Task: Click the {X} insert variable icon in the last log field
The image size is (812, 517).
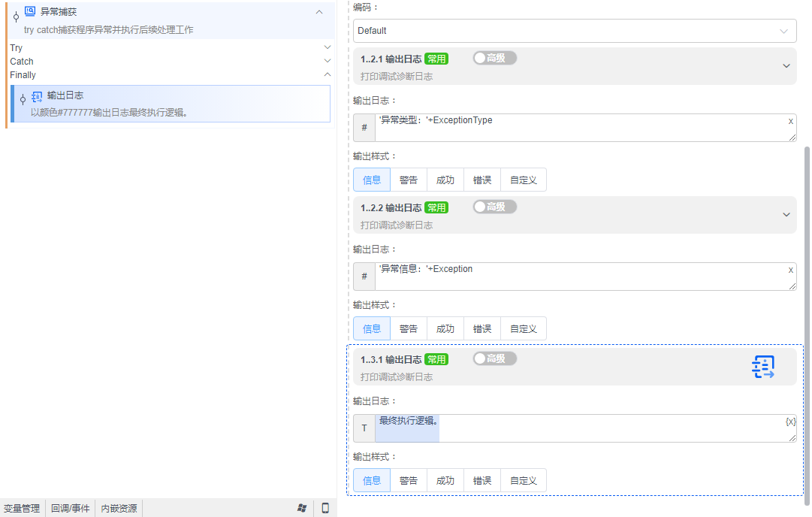Action: pyautogui.click(x=789, y=422)
